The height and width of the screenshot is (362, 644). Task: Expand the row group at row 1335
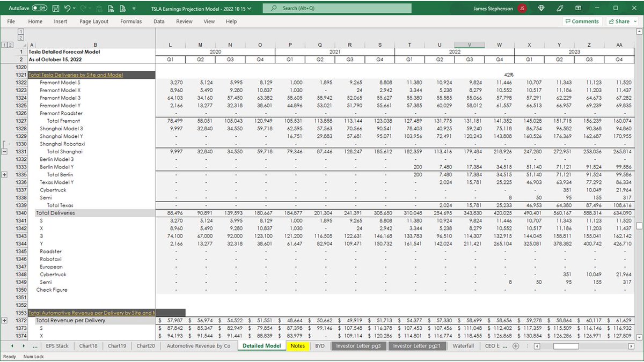4,175
